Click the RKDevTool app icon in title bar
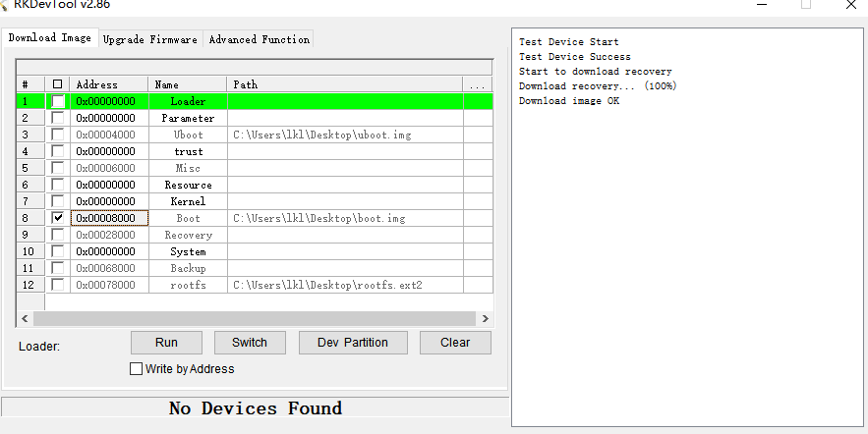This screenshot has height=434, width=868. [3, 5]
